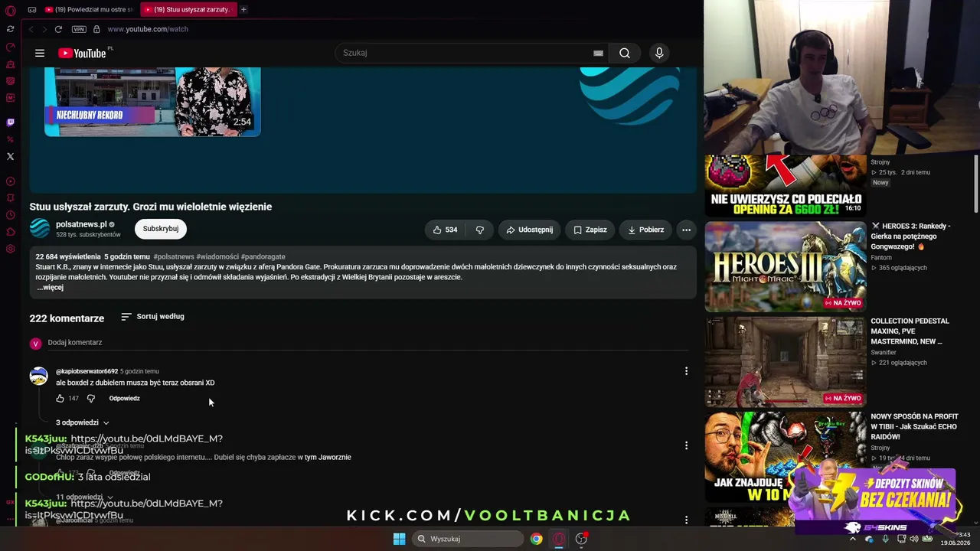Screen dimensions: 980x551
Task: Open GX Cleaner icon in sidebar
Action: (x=10, y=64)
